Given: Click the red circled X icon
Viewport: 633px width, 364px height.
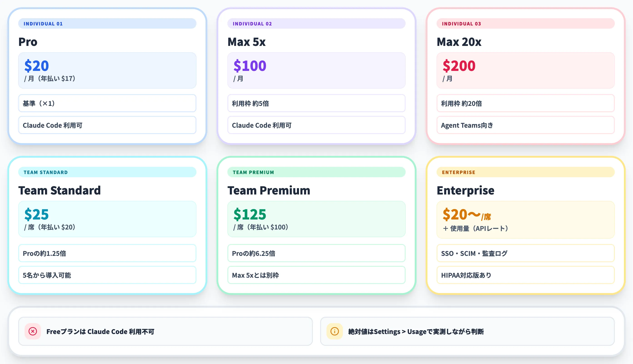Looking at the screenshot, I should click(x=33, y=331).
